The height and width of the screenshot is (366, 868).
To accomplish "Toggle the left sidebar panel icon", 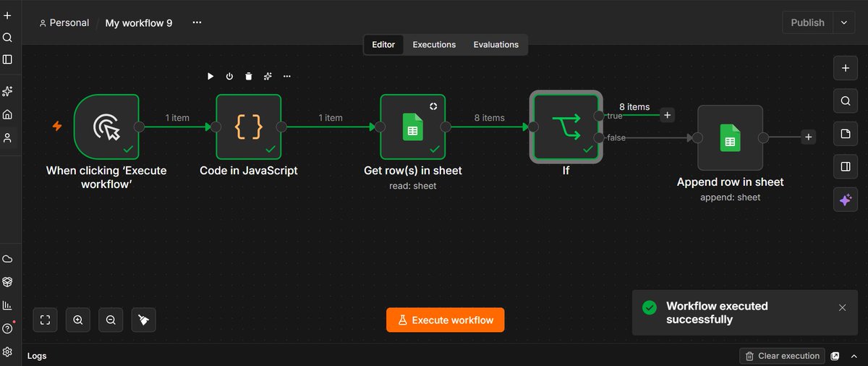I will tap(7, 59).
